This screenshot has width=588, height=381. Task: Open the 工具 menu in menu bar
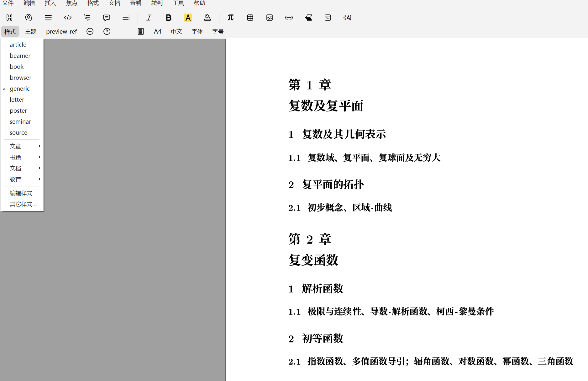(x=178, y=3)
